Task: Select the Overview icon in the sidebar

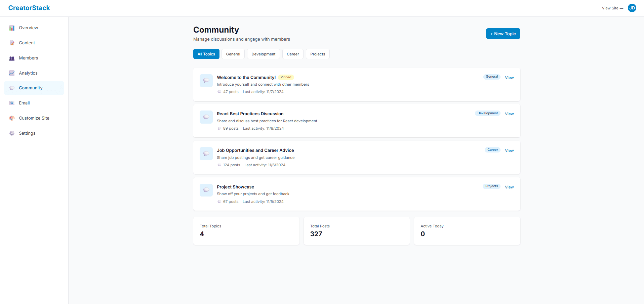Action: tap(12, 28)
